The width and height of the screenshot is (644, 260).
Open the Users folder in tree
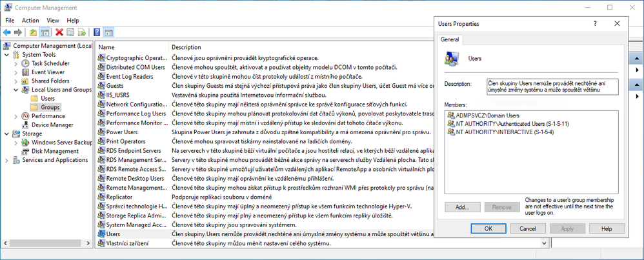pos(34,99)
